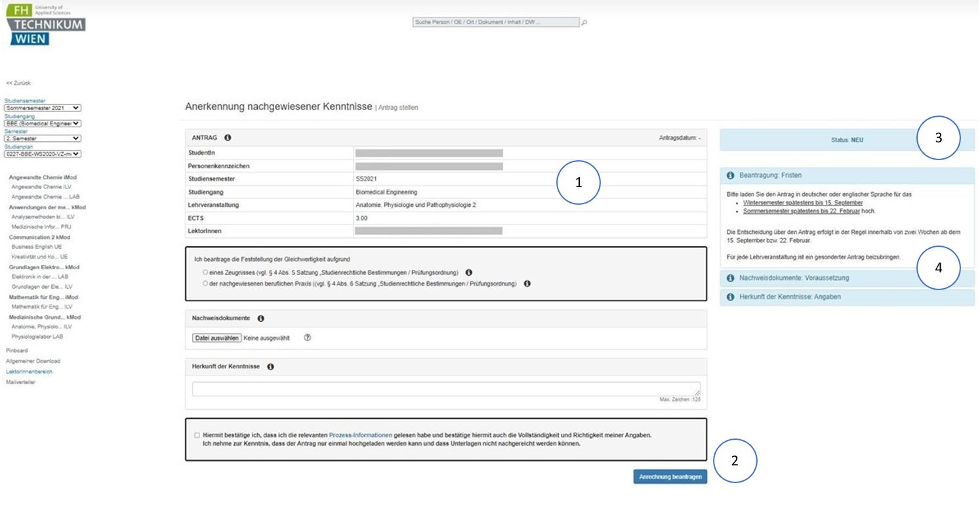Open Pinboard in the left sidebar
This screenshot has width=980, height=512.
tap(16, 351)
